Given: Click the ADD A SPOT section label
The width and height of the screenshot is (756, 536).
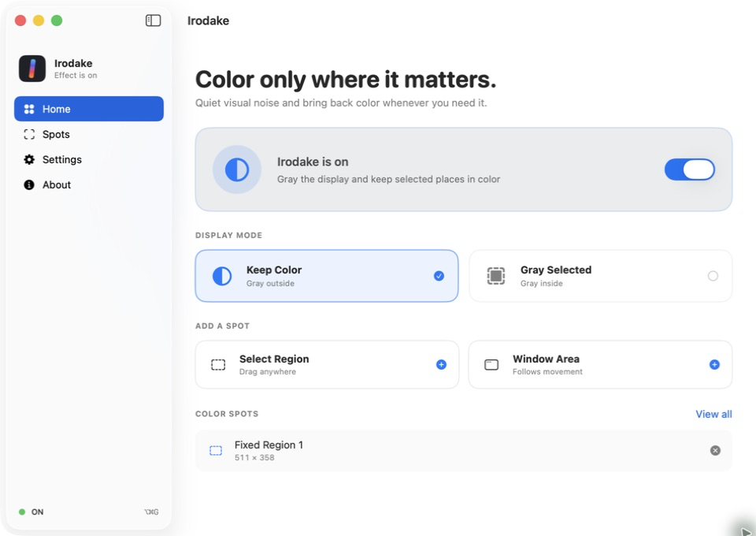Looking at the screenshot, I should 222,326.
